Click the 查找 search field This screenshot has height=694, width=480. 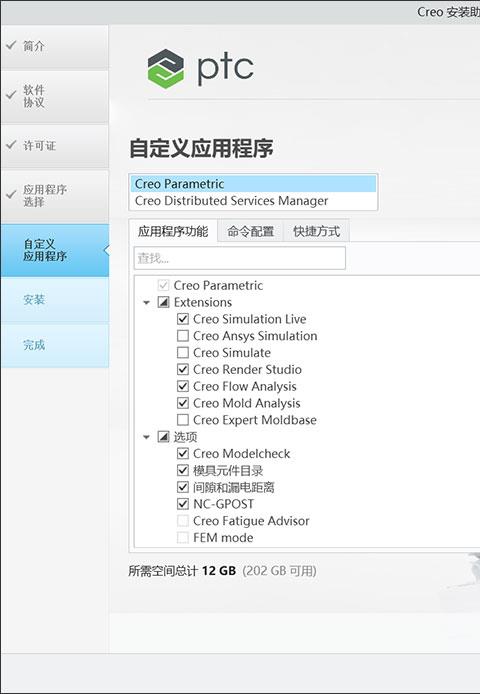pos(240,258)
